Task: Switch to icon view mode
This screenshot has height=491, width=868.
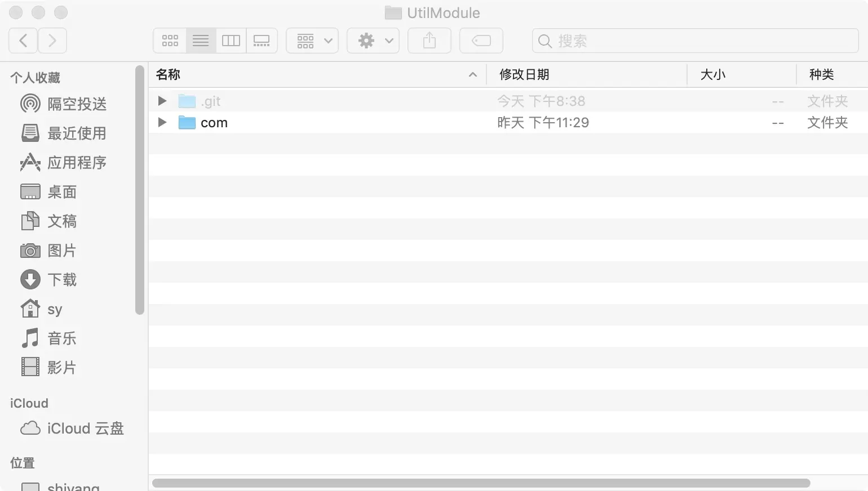Action: 170,41
